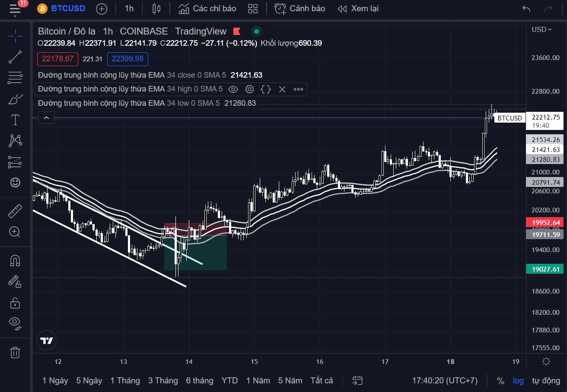Click the TradingView logo on chart
The width and height of the screenshot is (567, 392).
(x=47, y=340)
